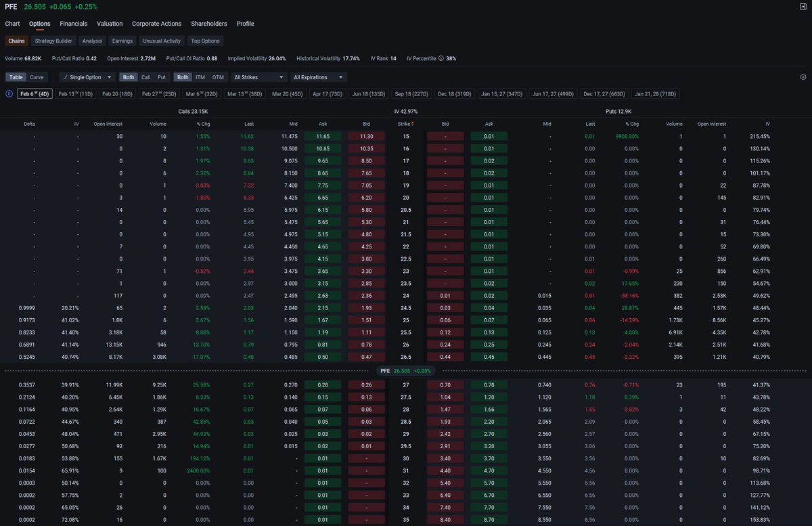The image size is (812, 526).
Task: Open Unusual Activity sub-tab
Action: click(162, 41)
